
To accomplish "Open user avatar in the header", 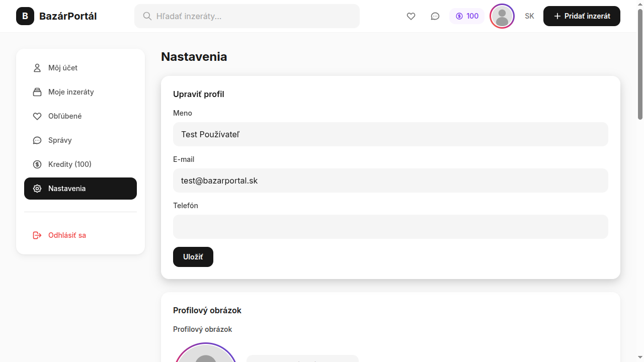I will (x=502, y=16).
